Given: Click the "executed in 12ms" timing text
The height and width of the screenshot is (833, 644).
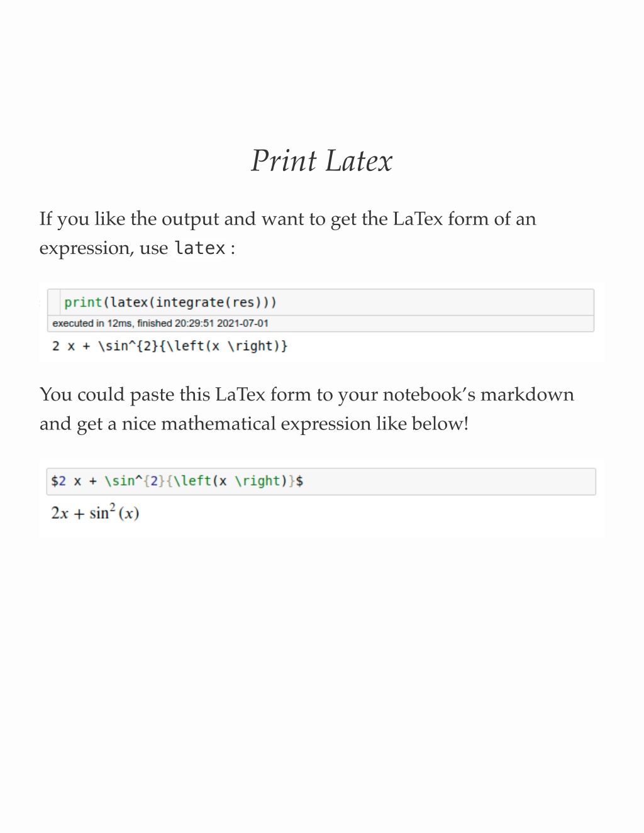Looking at the screenshot, I should (92, 323).
